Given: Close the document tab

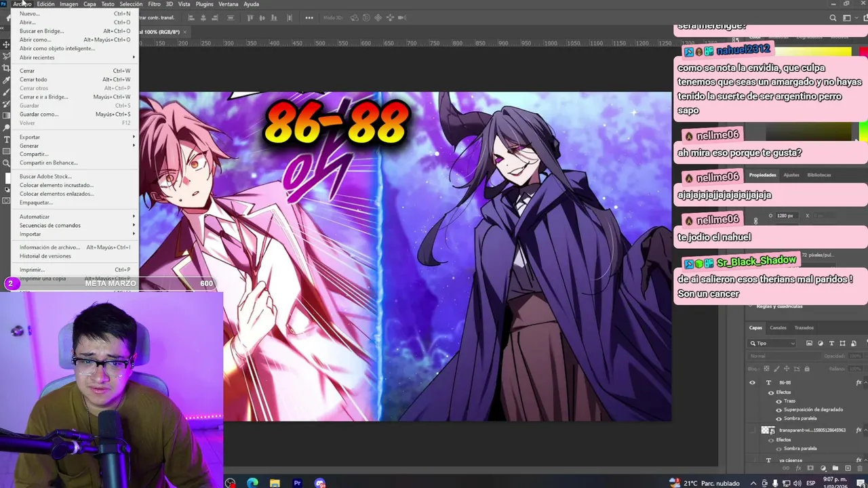Looking at the screenshot, I should tap(184, 32).
